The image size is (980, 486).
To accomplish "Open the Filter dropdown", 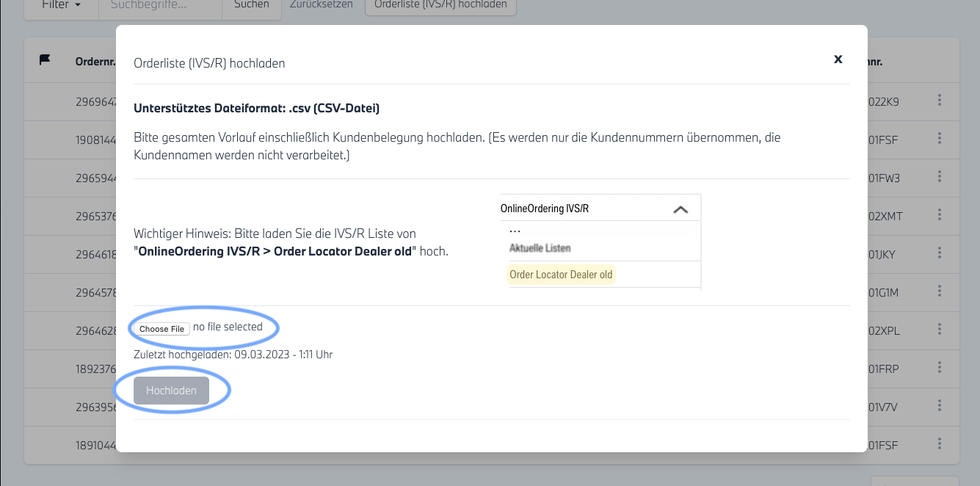I will point(61,4).
